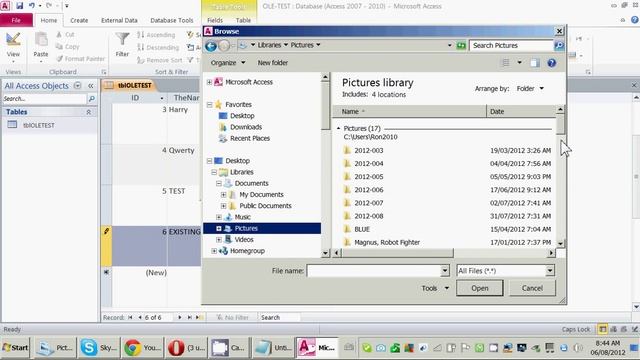Select tblOLETEST in Tables list
640x360 pixels.
[38, 125]
